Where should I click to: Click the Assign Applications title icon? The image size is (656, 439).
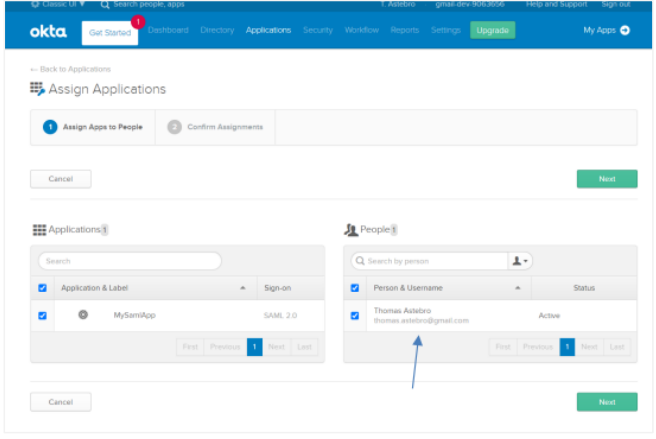coord(38,89)
